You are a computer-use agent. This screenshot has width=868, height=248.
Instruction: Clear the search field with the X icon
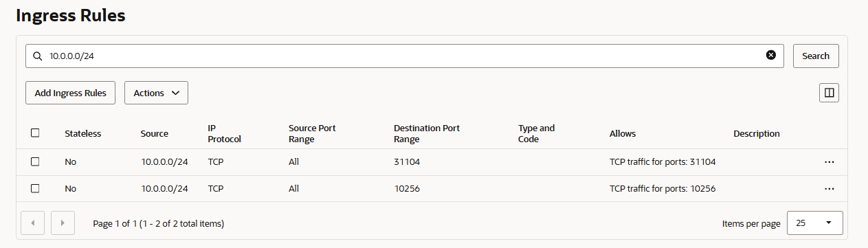coord(771,55)
